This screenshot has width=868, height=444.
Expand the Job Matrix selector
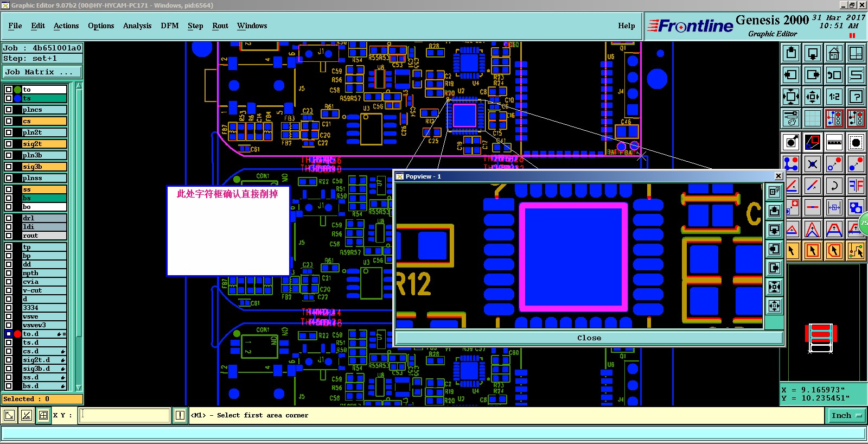42,72
